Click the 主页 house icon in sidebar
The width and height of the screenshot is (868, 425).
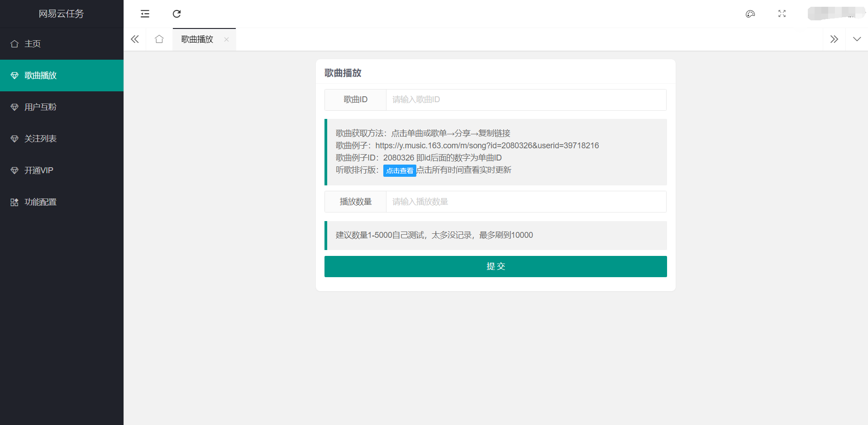click(x=14, y=43)
